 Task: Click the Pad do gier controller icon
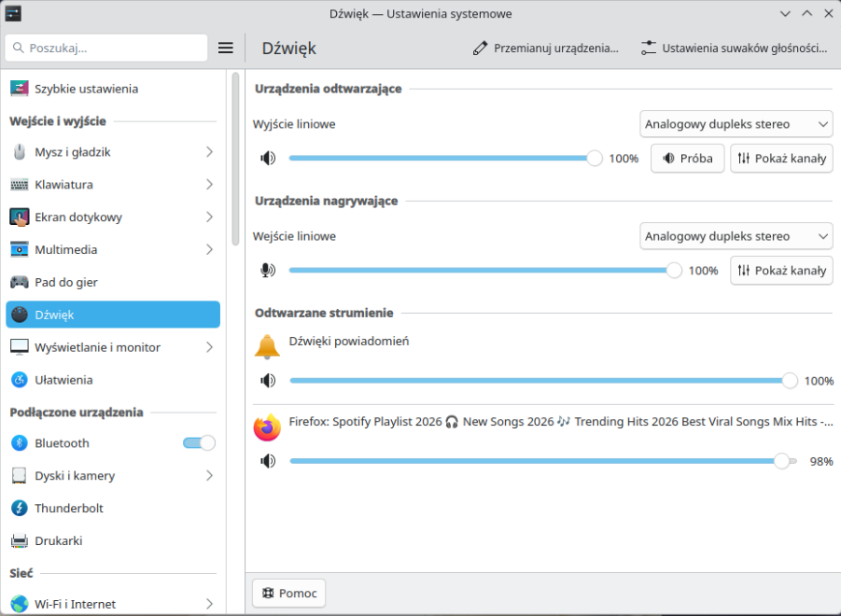[x=20, y=282]
